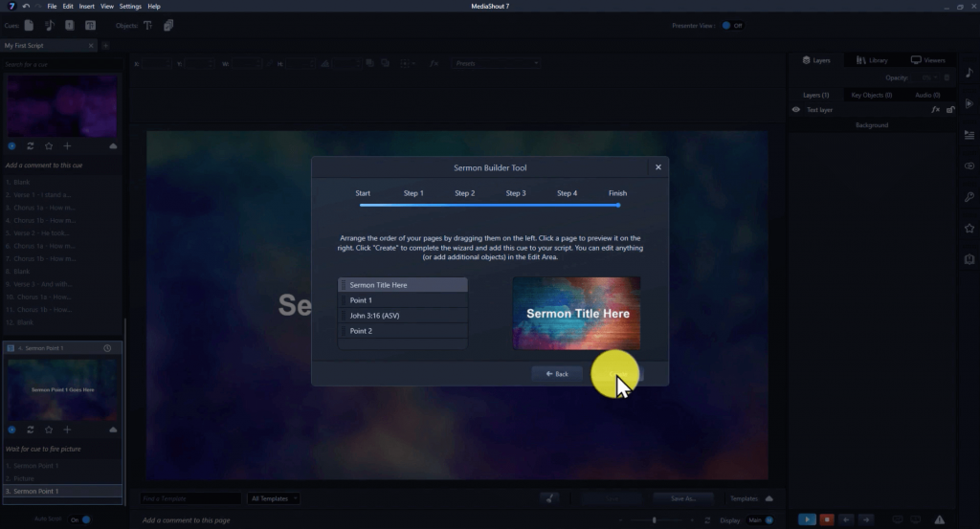Insert a text object with Objects toolbar
Screen dimensions: 980x529
[148, 26]
